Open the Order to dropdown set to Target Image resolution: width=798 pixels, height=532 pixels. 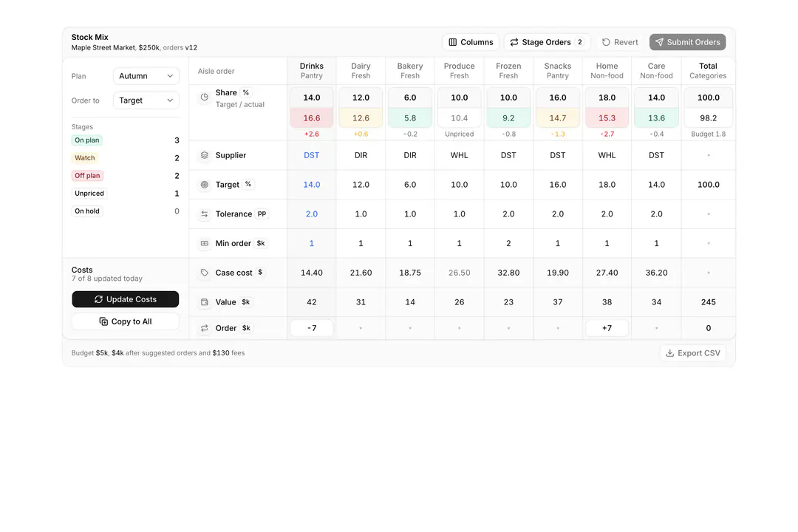point(146,100)
